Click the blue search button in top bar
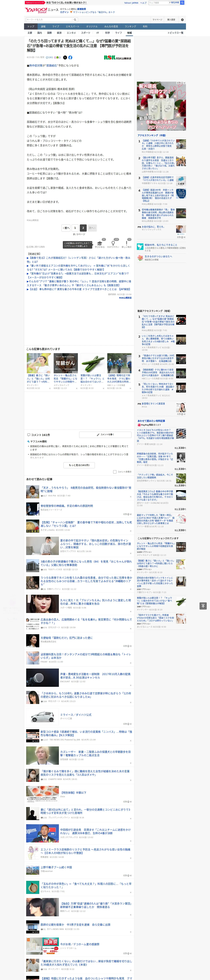 [182, 3]
